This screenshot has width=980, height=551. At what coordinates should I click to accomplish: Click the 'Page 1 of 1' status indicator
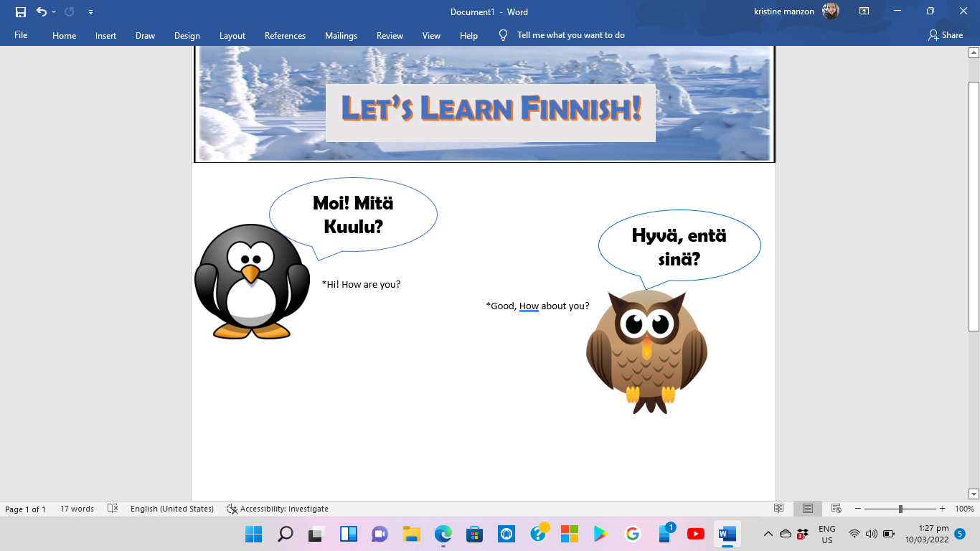[25, 509]
